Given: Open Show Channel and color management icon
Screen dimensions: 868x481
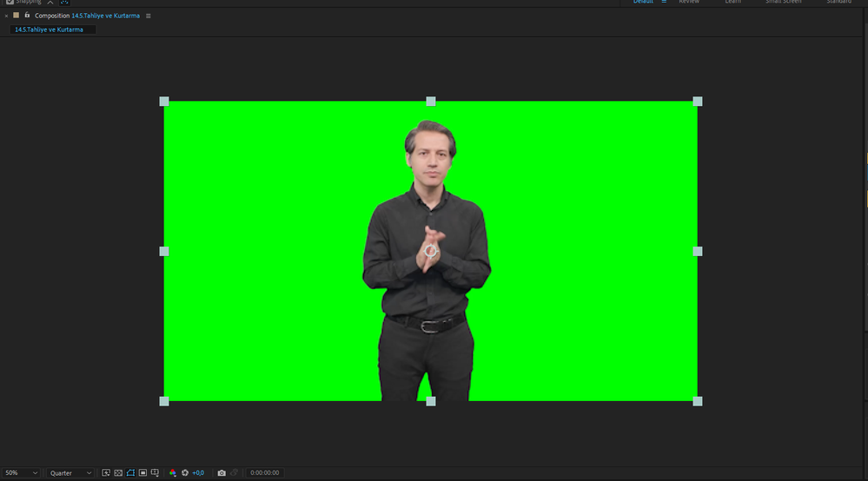Looking at the screenshot, I should pos(173,472).
